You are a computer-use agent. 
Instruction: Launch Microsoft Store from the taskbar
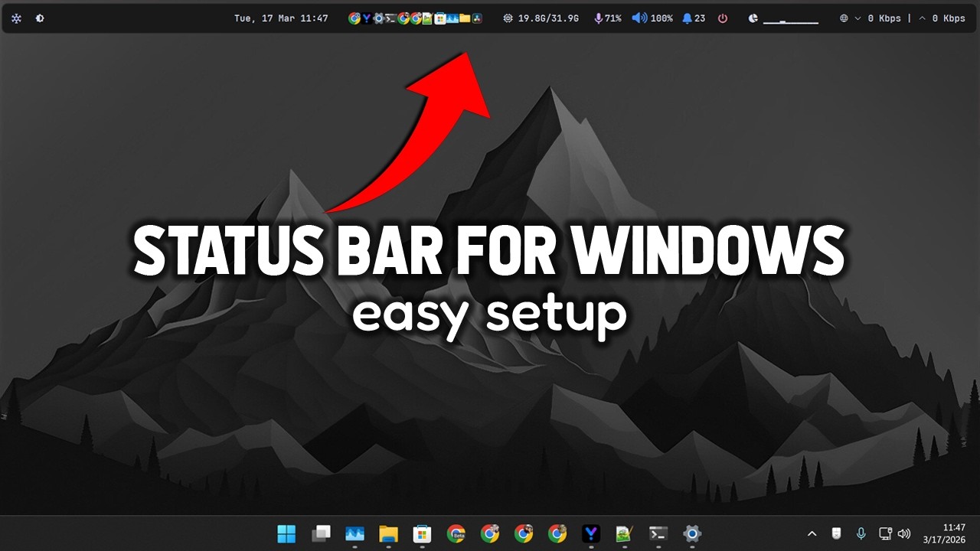click(x=422, y=533)
